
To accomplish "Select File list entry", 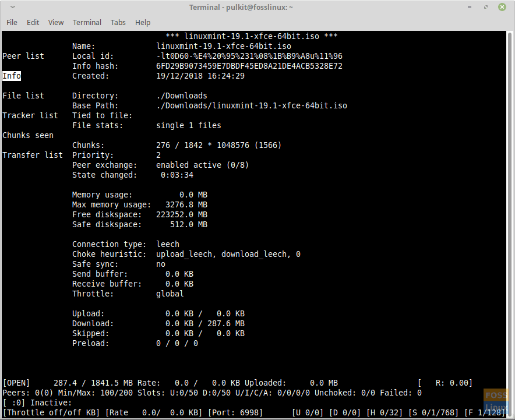I will tap(23, 96).
